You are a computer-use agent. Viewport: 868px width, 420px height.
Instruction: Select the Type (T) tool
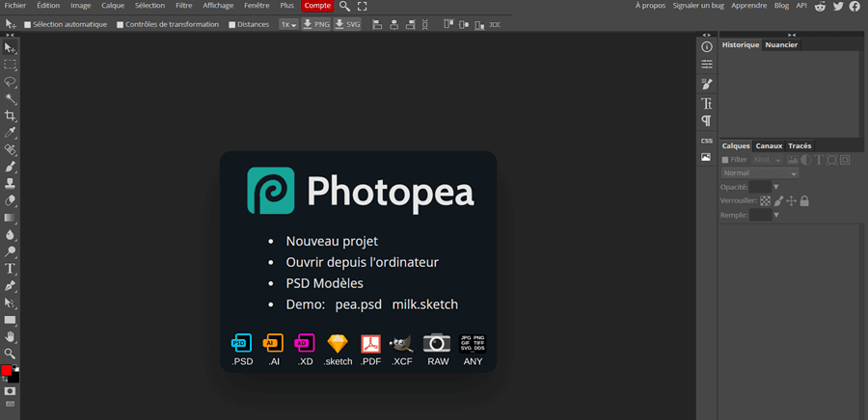[x=10, y=269]
